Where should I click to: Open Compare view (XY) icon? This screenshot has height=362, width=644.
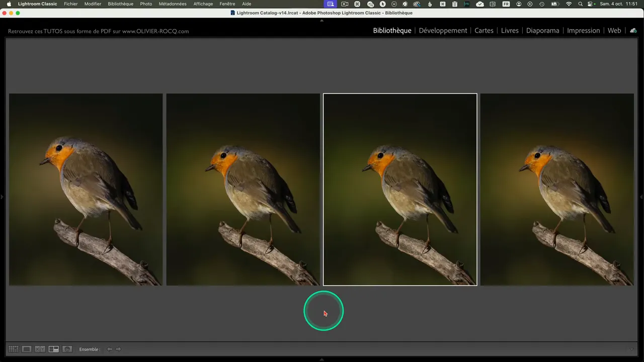tap(40, 349)
